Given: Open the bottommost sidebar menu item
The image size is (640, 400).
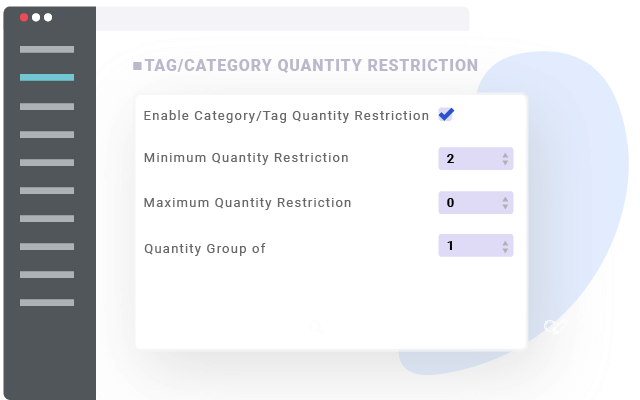Looking at the screenshot, I should (x=47, y=302).
